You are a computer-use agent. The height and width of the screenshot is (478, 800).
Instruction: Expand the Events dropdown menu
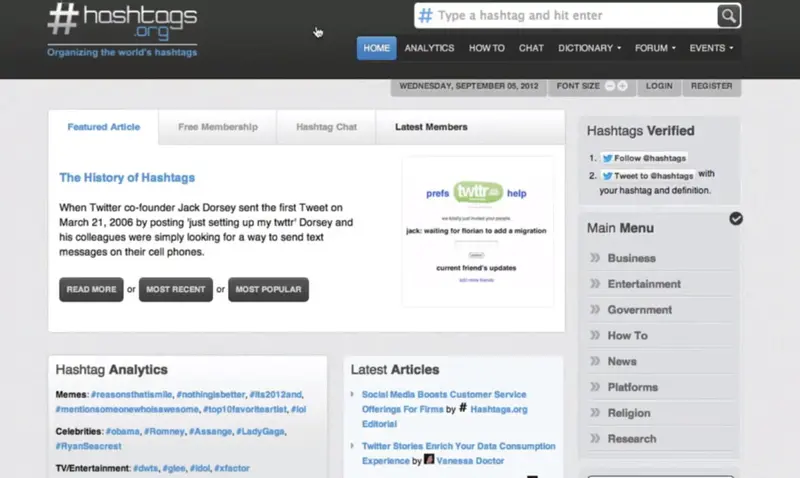711,48
